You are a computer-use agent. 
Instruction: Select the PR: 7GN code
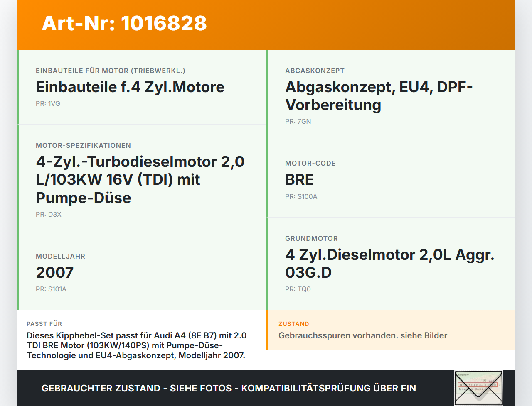coord(298,121)
